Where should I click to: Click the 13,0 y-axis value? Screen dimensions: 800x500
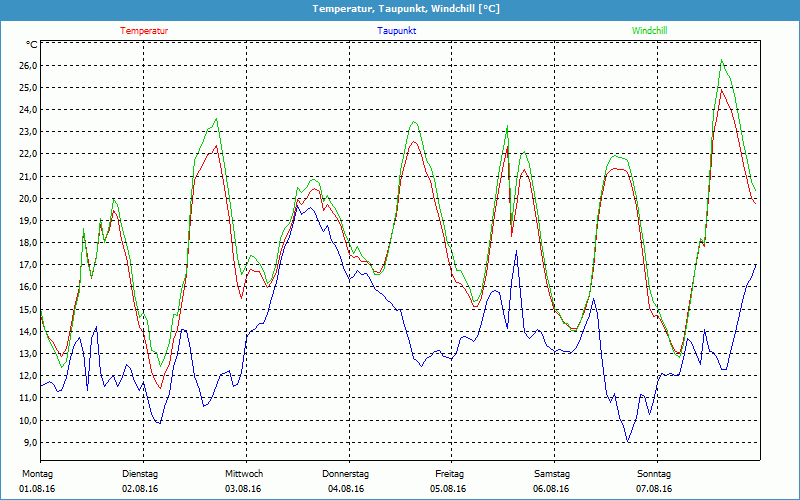pos(28,354)
